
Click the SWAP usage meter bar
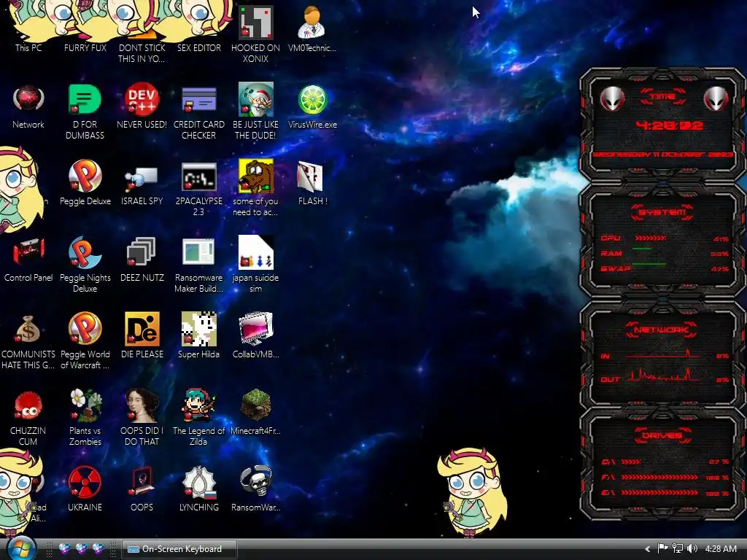[x=649, y=263]
